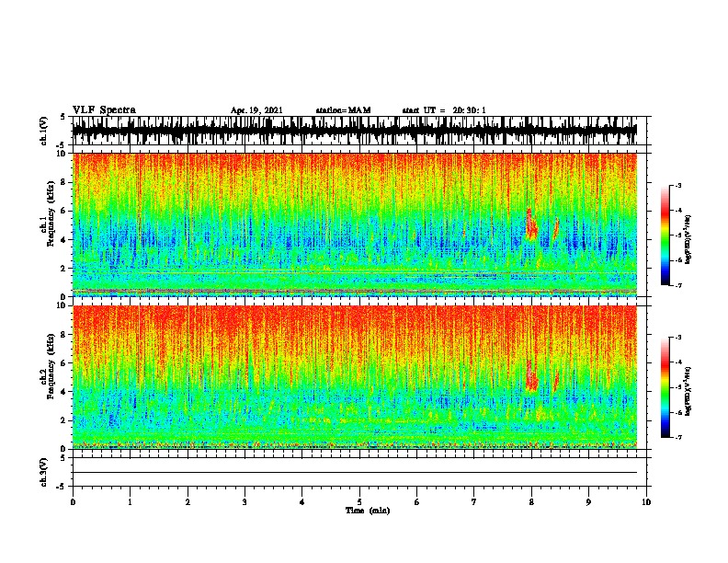Click time axis tick label "3"

coord(245,502)
